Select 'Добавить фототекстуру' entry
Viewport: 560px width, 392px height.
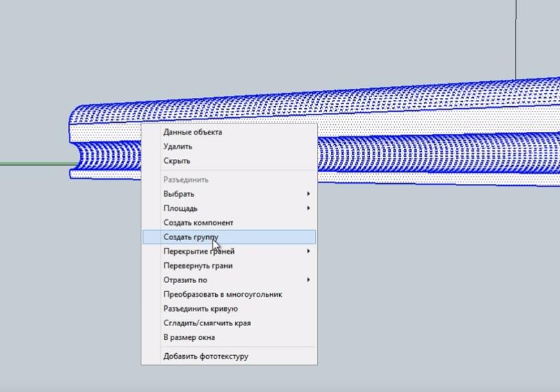228,357
